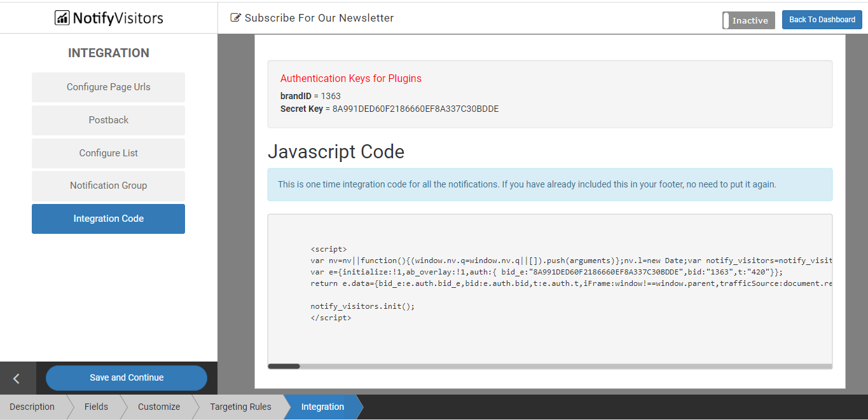Click the closing </script> tag line
This screenshot has width=868, height=420.
click(x=331, y=318)
